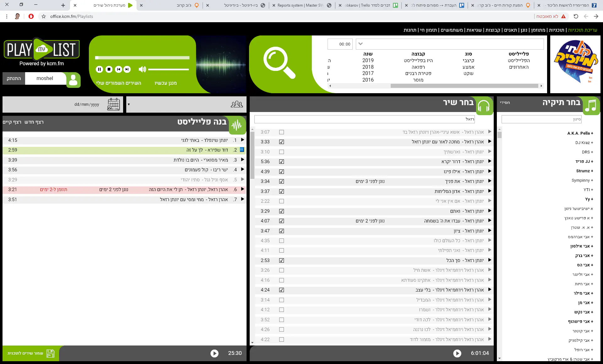The width and height of the screenshot is (603, 364).
Task: Open the calendar date picker icon
Action: point(113,104)
